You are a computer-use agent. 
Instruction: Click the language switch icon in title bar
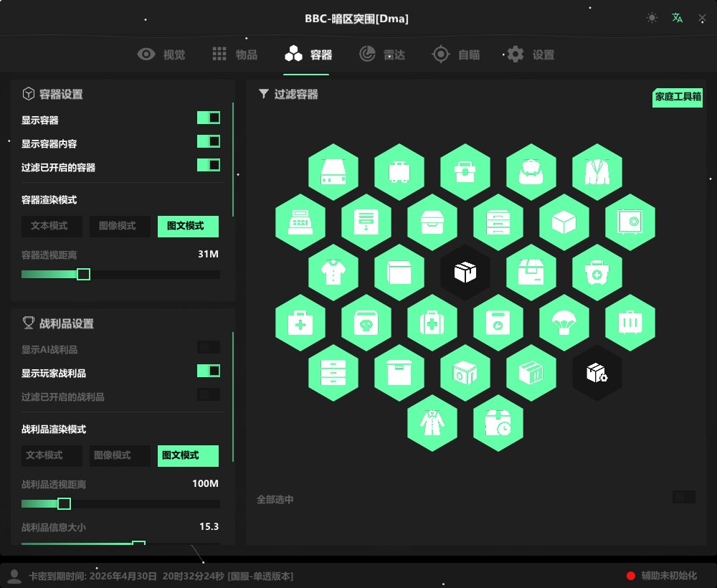(x=676, y=17)
